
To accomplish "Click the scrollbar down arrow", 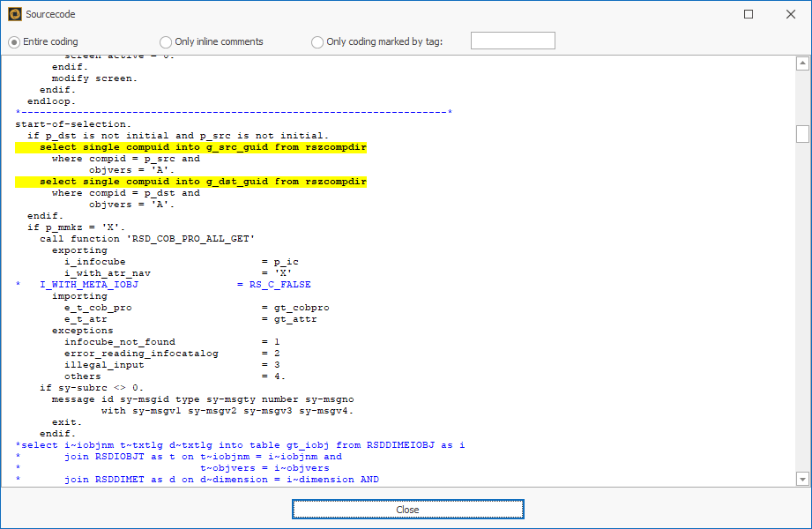I will pos(801,478).
